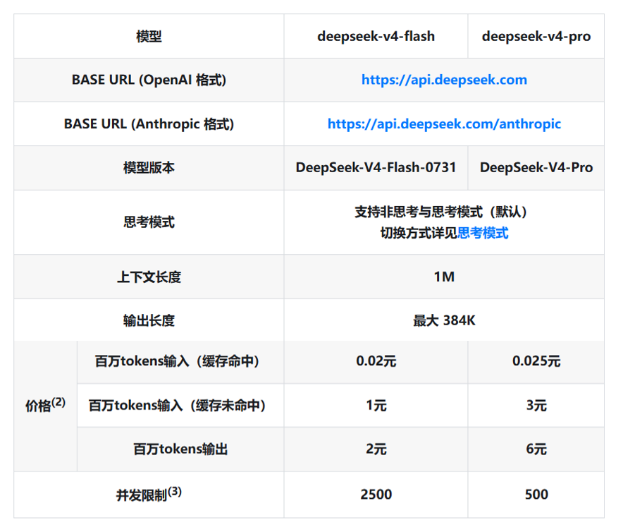
Task: Follow the blue 思考模式 link
Action: pos(483,233)
